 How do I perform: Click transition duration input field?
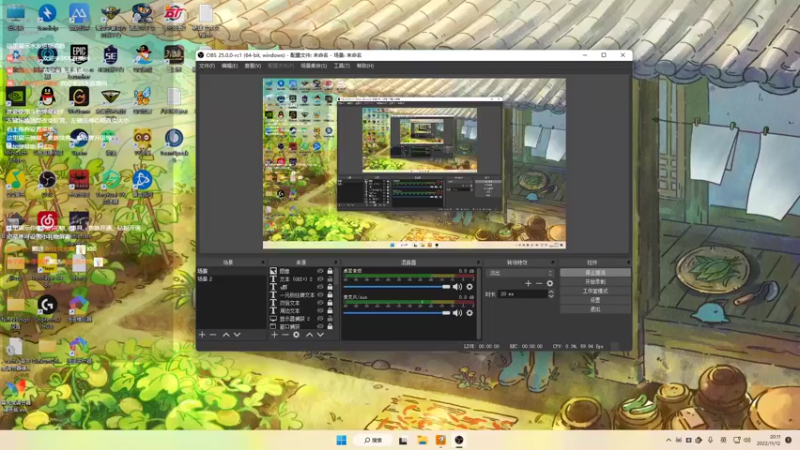click(x=523, y=294)
